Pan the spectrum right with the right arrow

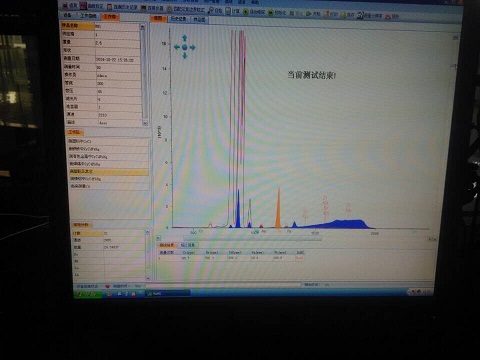[192, 47]
